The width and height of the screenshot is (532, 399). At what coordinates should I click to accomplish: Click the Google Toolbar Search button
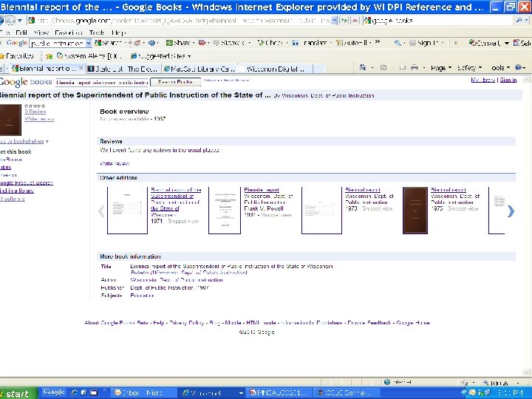click(108, 43)
